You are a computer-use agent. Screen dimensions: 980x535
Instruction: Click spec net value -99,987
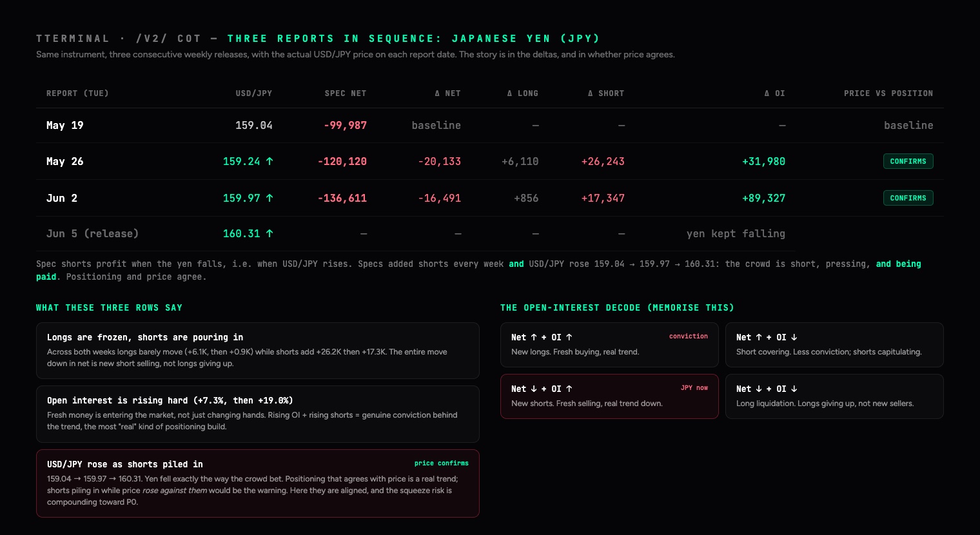pyautogui.click(x=345, y=125)
